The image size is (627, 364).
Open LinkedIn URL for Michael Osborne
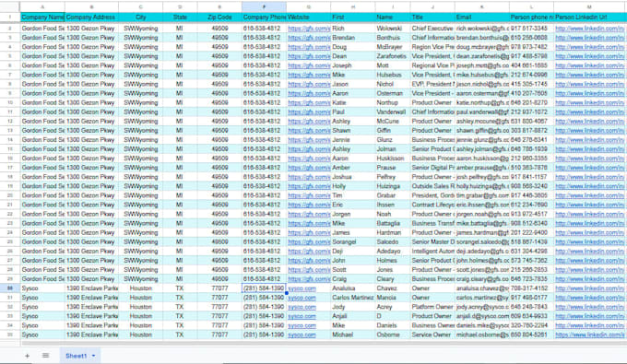590,335
